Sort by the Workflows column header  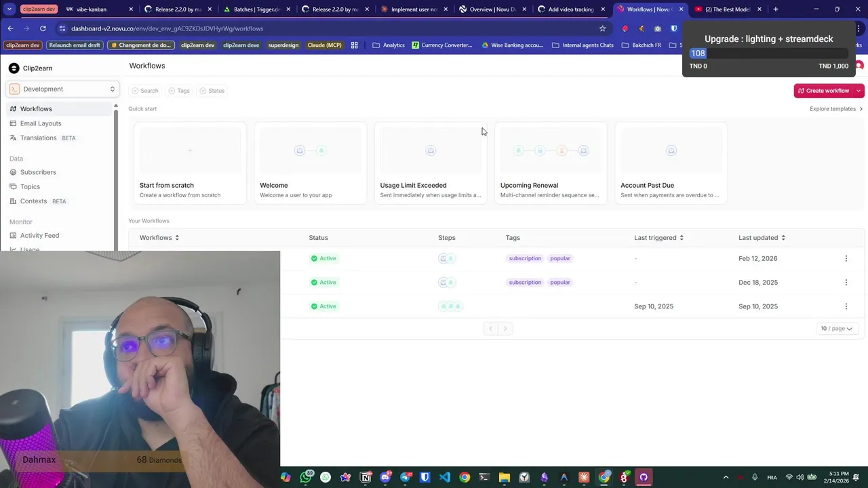click(159, 238)
